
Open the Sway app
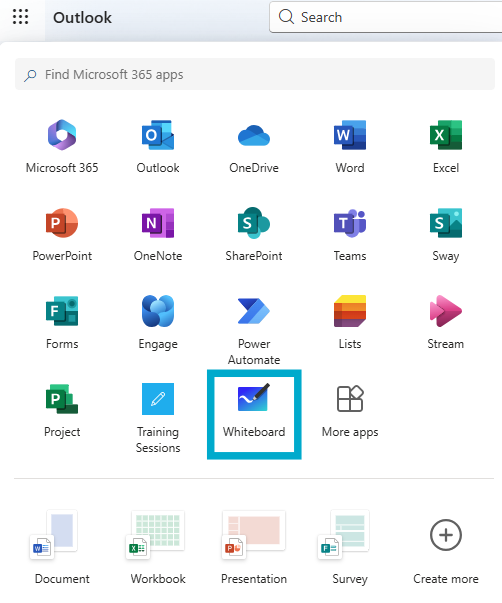(446, 235)
